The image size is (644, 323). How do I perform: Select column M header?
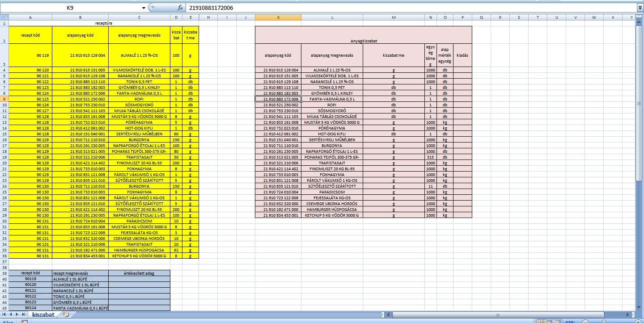point(394,17)
